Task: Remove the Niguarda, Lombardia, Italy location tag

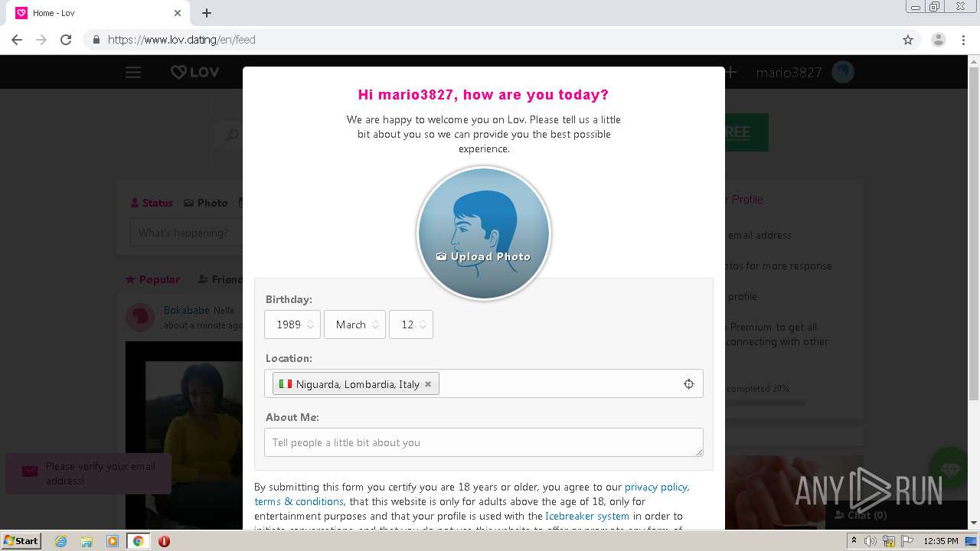Action: pos(428,384)
